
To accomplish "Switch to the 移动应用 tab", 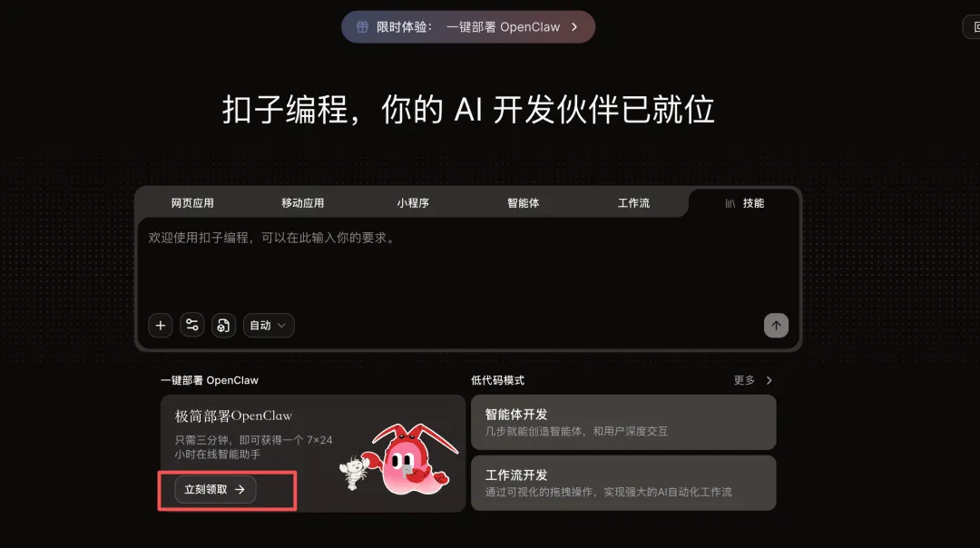I will pyautogui.click(x=302, y=203).
